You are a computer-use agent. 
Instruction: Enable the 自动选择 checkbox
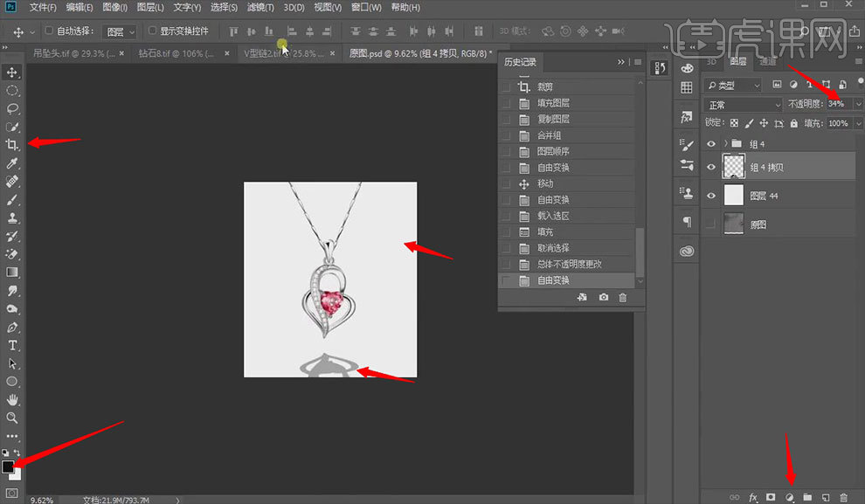(x=50, y=31)
